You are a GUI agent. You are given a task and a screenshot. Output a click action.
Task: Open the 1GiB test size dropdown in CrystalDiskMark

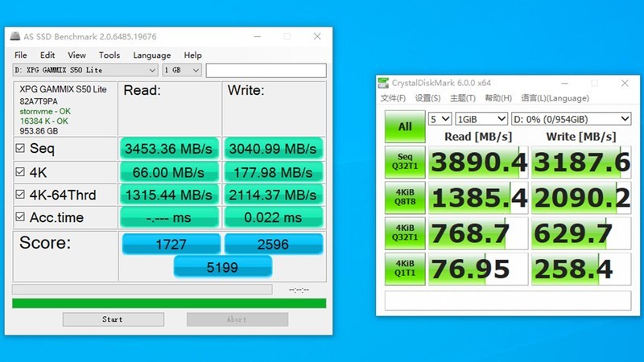pyautogui.click(x=481, y=119)
